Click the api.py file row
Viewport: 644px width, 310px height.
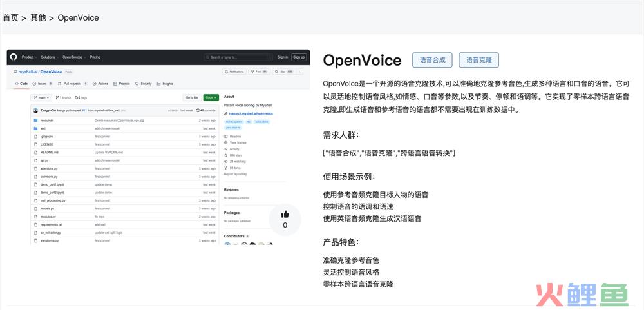point(124,160)
